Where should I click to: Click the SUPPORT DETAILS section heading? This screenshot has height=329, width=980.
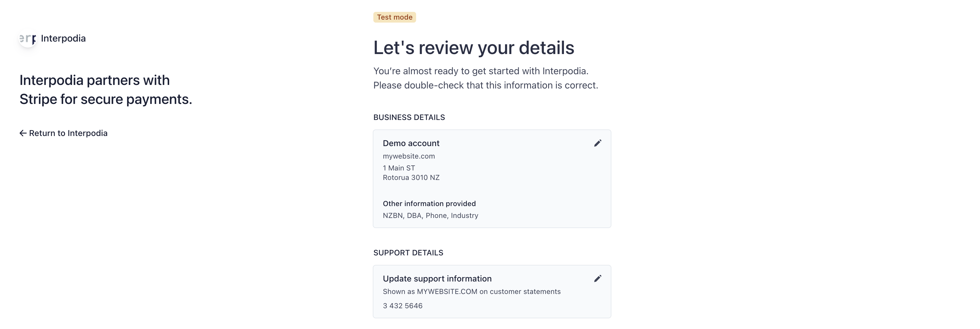click(408, 253)
